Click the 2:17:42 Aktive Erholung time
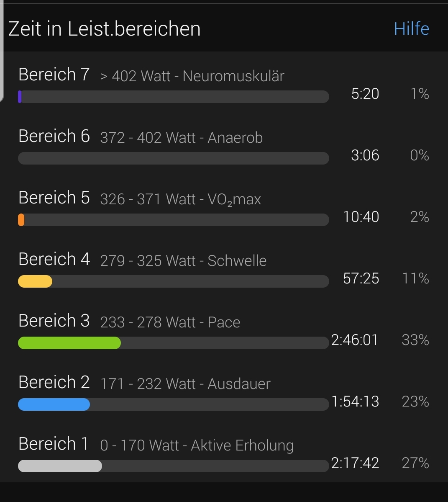This screenshot has width=448, height=502. [x=355, y=463]
